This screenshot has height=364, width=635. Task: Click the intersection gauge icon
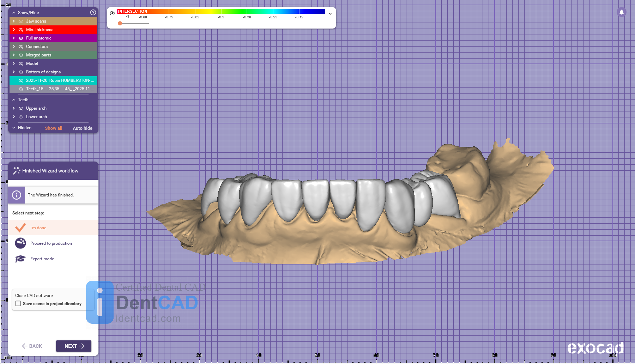pyautogui.click(x=112, y=13)
